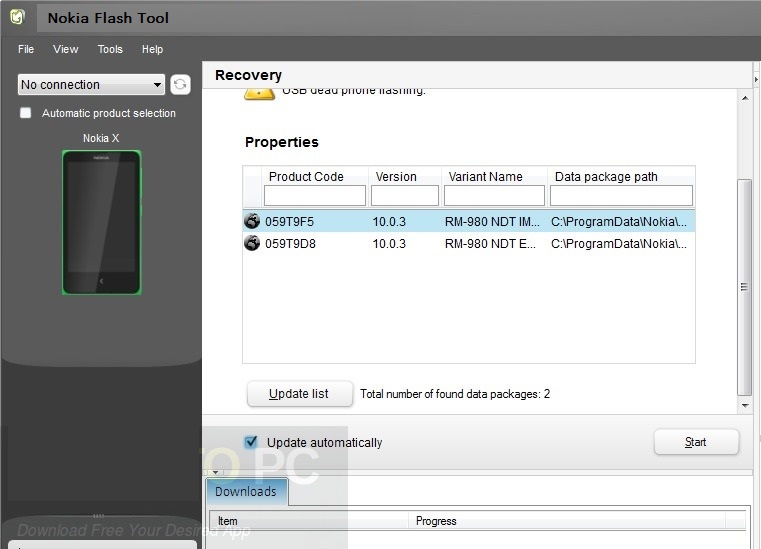Click the Product Code filter field
The width and height of the screenshot is (761, 549).
(315, 195)
